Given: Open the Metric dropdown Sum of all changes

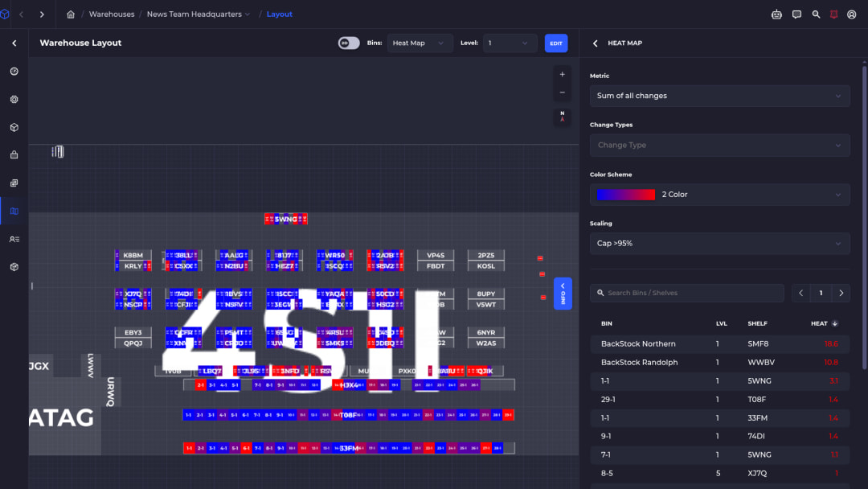Looking at the screenshot, I should click(719, 96).
